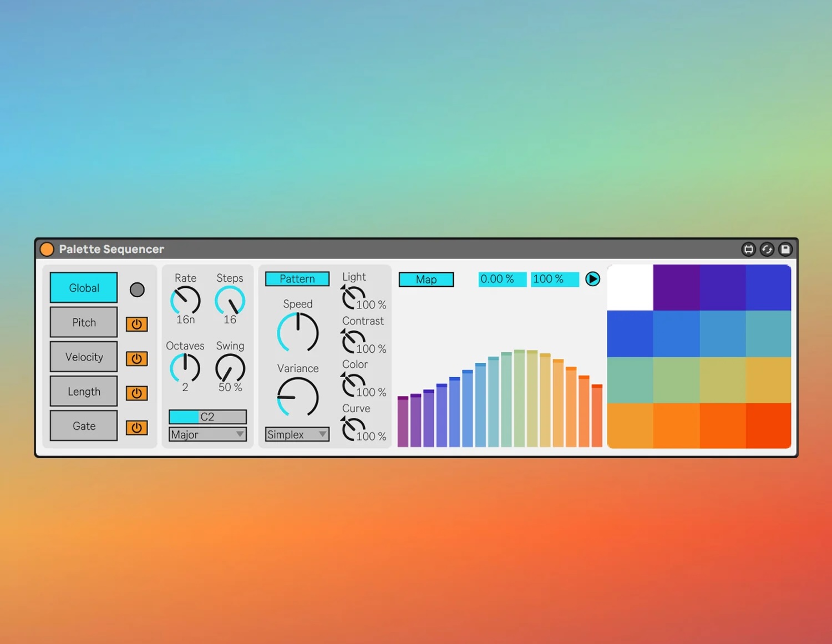
Task: Toggle the Velocity lane power switch
Action: coord(136,358)
